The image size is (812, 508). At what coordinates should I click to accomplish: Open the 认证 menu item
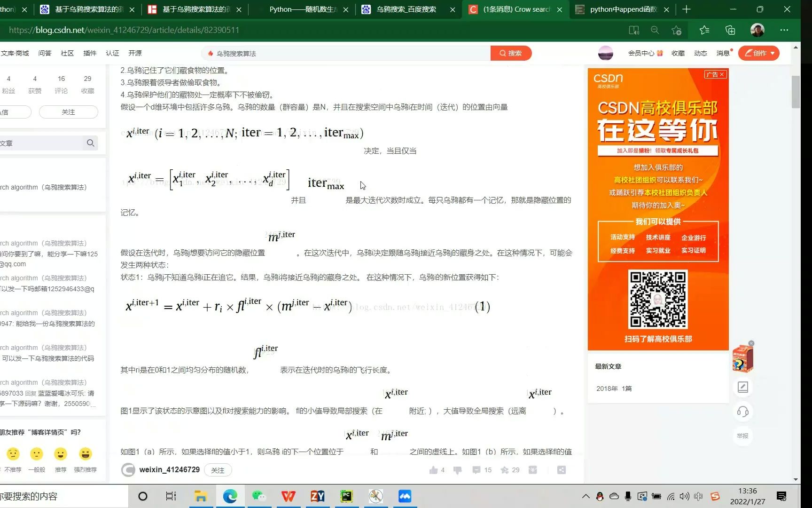112,53
